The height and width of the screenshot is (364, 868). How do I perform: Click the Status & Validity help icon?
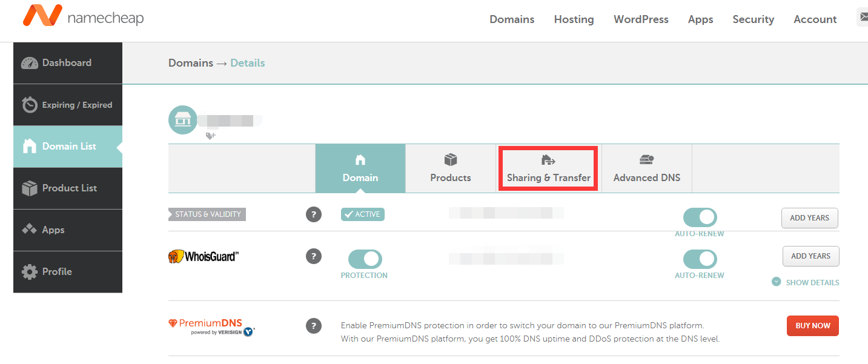[313, 214]
